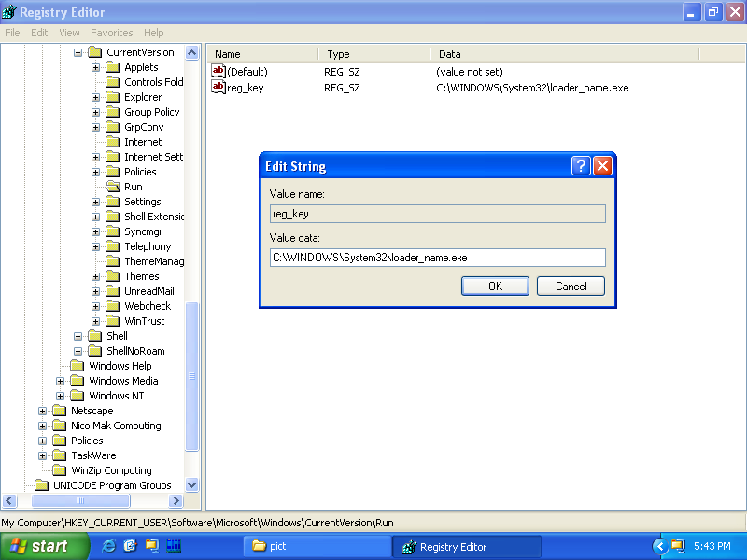The height and width of the screenshot is (560, 747).
Task: Click tree horizontal scroll right arrow
Action: click(176, 500)
